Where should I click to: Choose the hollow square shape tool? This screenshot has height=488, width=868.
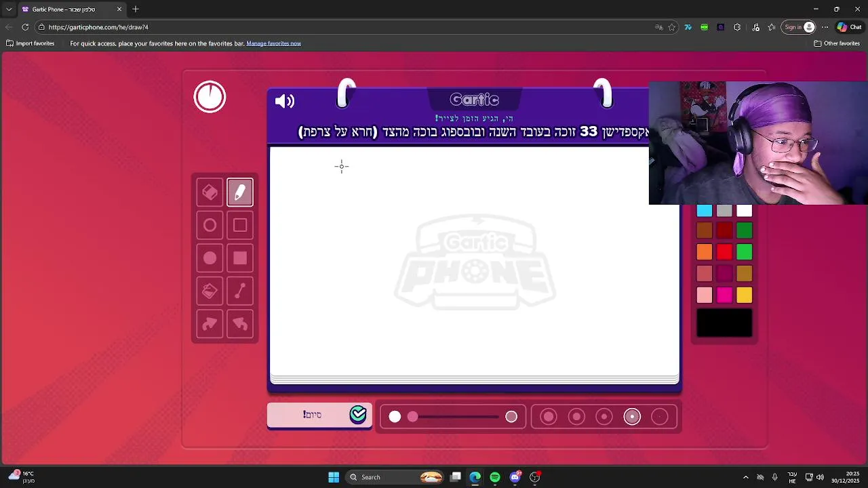pos(240,225)
